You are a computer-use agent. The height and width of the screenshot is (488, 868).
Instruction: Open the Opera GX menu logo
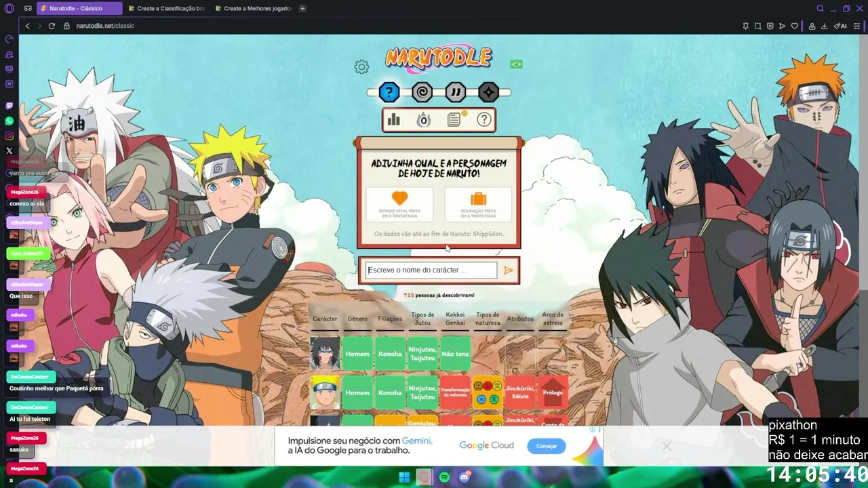pyautogui.click(x=9, y=9)
